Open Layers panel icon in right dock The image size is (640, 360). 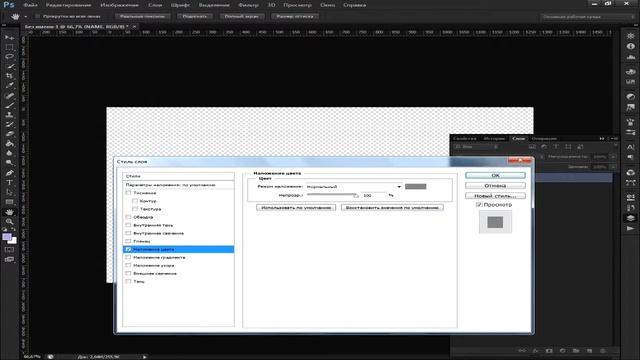pos(631,218)
